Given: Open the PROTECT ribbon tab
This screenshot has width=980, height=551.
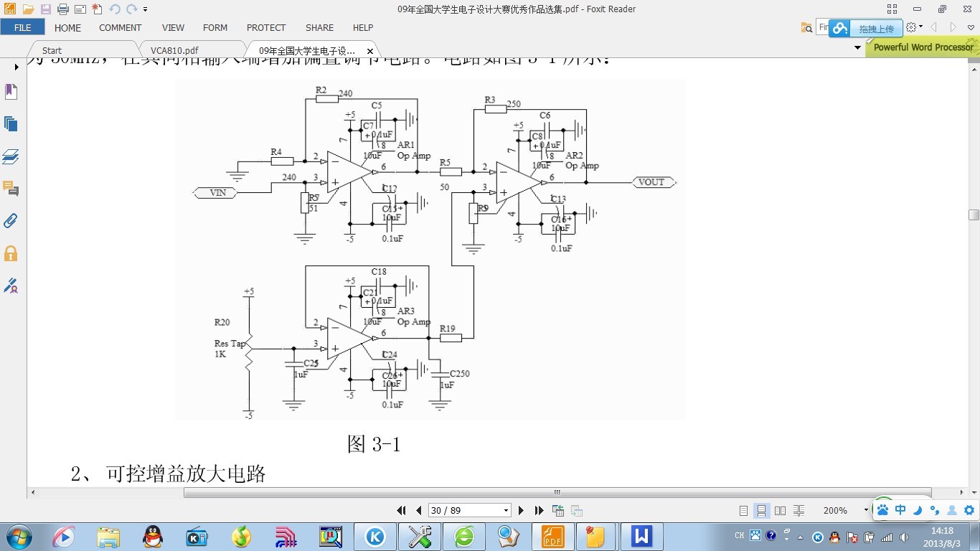Looking at the screenshot, I should [266, 27].
